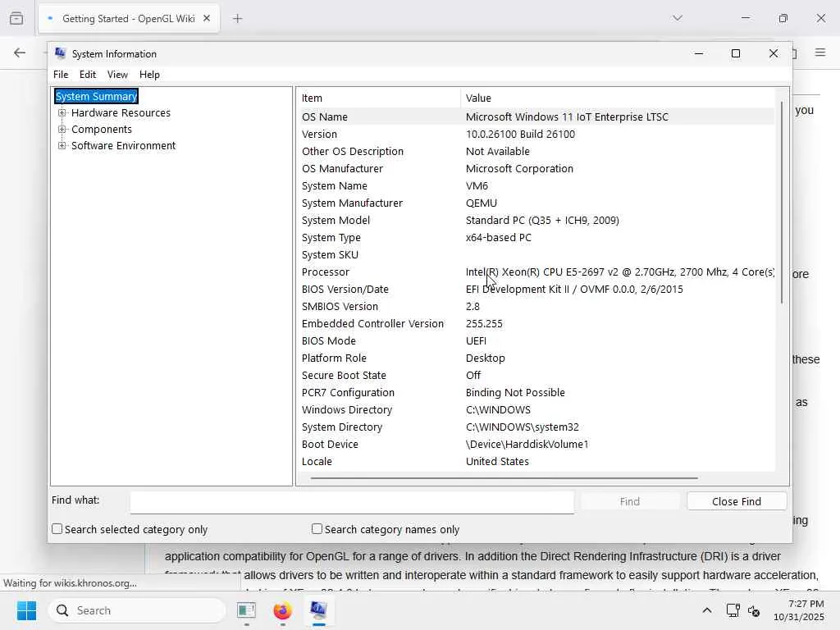Image resolution: width=840 pixels, height=630 pixels.
Task: Click the Value column header
Action: (617, 98)
